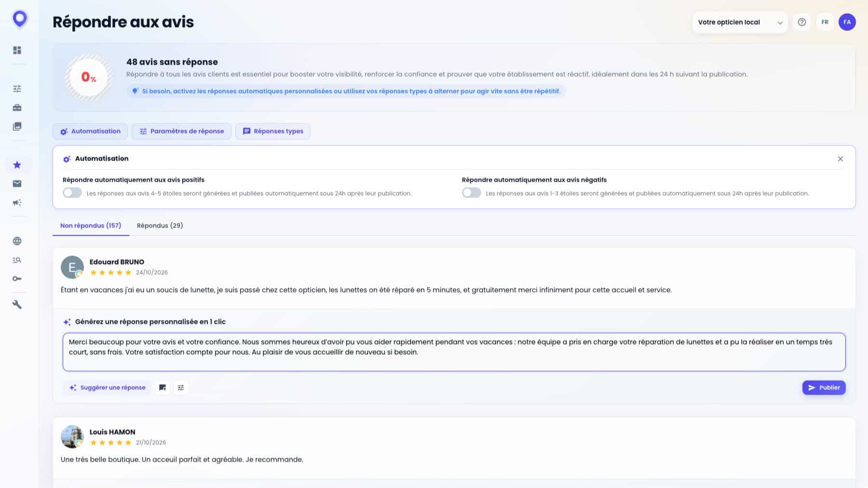The height and width of the screenshot is (488, 868).
Task: Open the dashboard grid icon in sidebar
Action: 17,50
